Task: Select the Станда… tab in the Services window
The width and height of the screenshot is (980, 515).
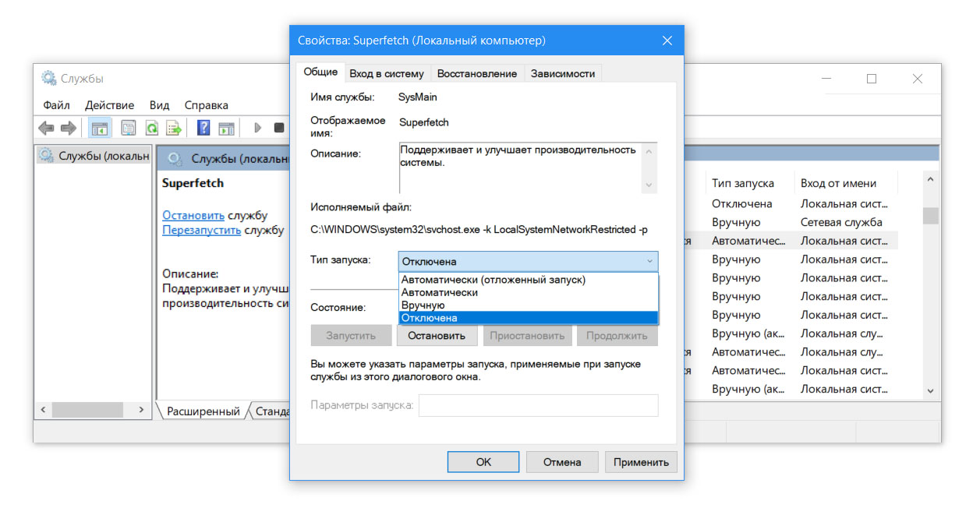Action: coord(272,411)
